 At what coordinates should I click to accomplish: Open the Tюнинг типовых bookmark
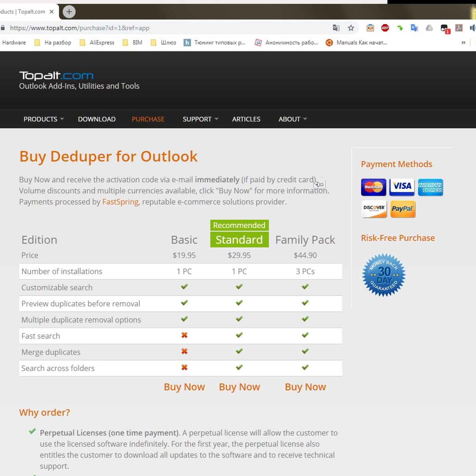pos(214,43)
